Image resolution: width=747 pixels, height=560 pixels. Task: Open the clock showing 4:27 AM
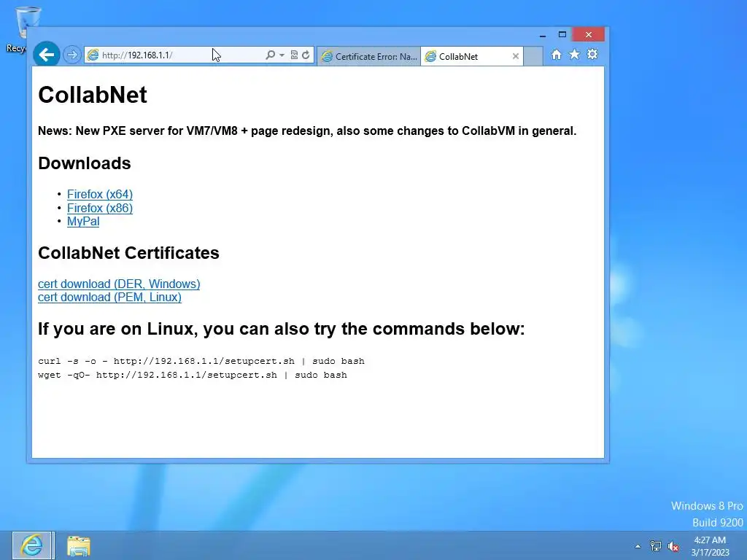click(710, 546)
